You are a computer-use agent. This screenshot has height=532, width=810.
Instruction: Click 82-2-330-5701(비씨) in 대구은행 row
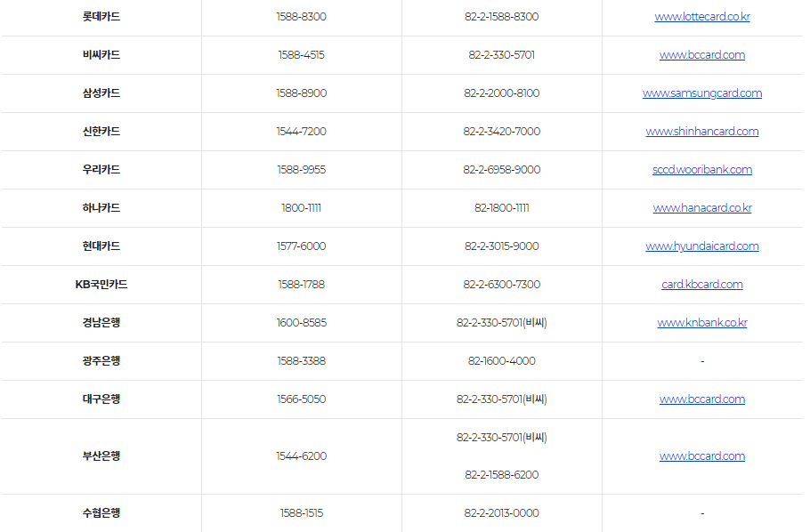point(502,399)
